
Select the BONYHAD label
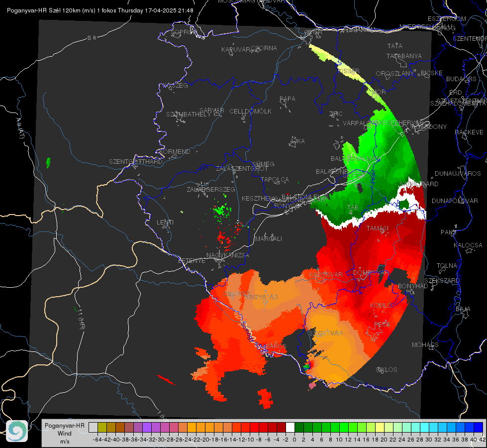pos(413,286)
